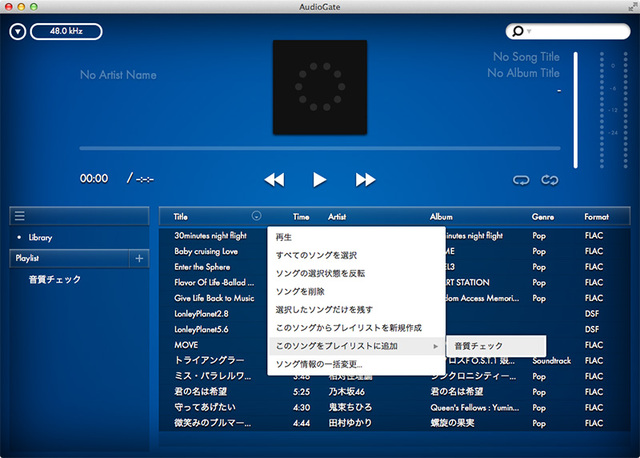Click the 00:00 elapsed time display
640x458 pixels.
pos(94,178)
